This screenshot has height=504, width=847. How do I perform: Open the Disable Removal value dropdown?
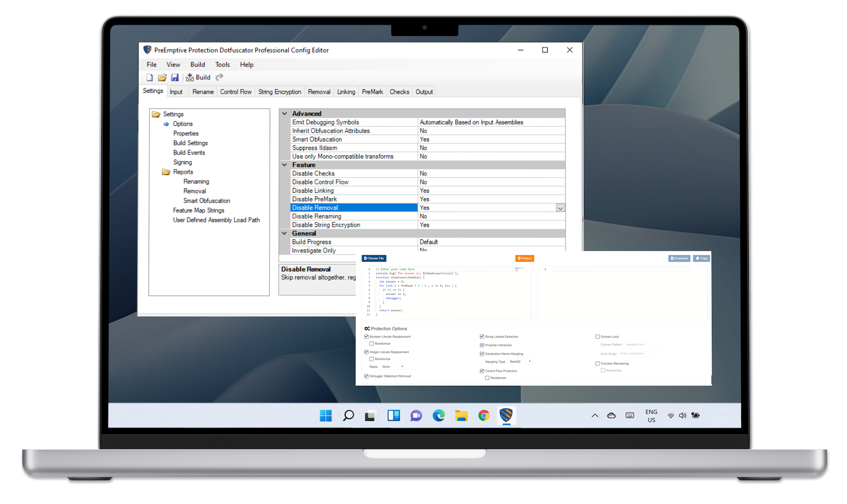(x=560, y=208)
